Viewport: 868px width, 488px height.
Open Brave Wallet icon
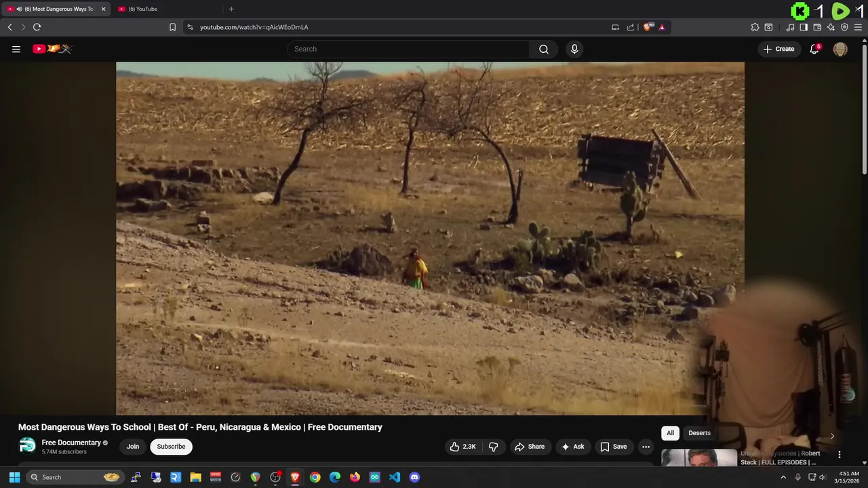(x=817, y=27)
